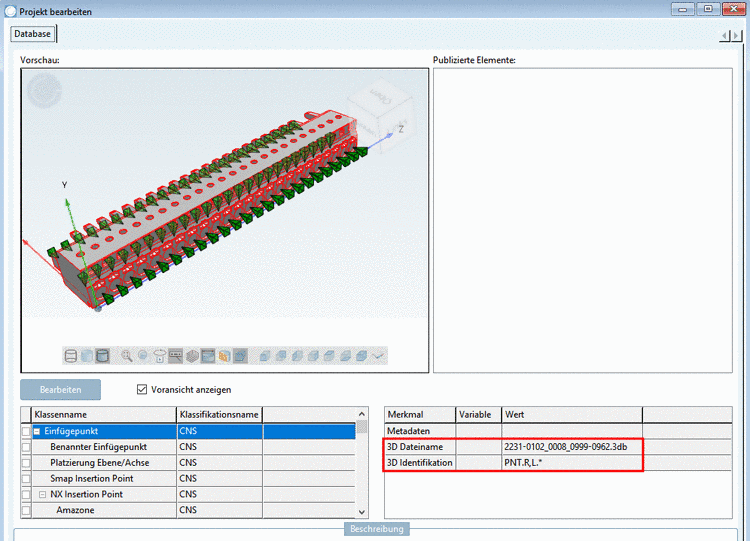Viewport: 750px width, 541px height.
Task: Click the Klassifikationsname column header
Action: pyautogui.click(x=220, y=415)
